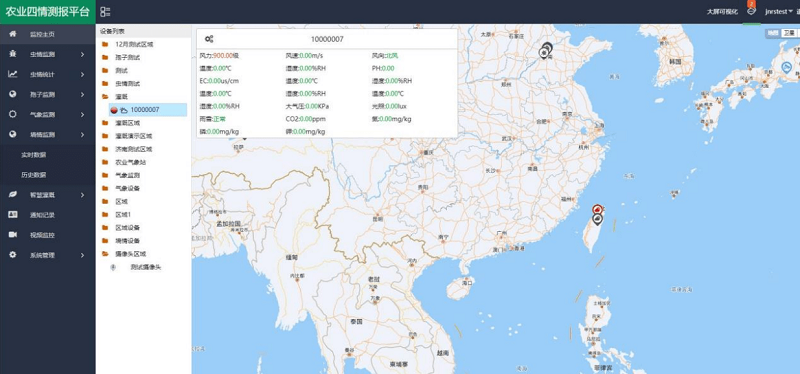Switch the map to 卫星 view
800x374 pixels.
(x=789, y=33)
